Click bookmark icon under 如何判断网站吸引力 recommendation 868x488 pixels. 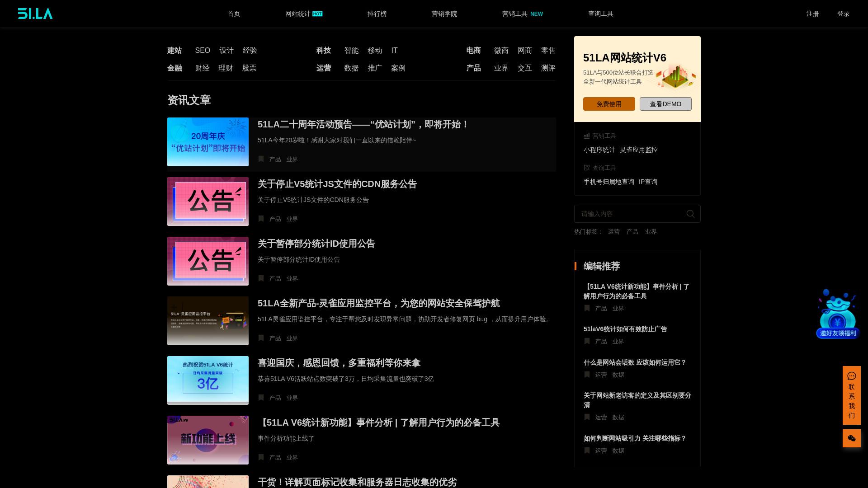587,450
